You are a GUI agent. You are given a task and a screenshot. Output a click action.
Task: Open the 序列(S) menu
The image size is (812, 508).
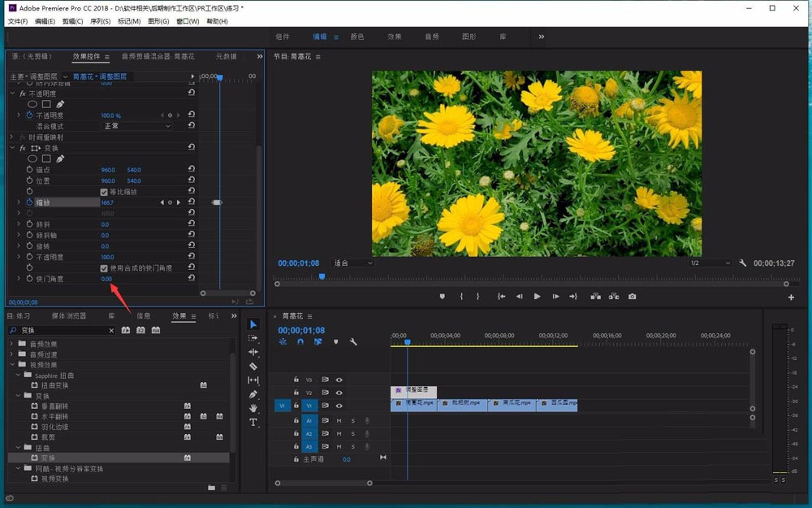100,21
